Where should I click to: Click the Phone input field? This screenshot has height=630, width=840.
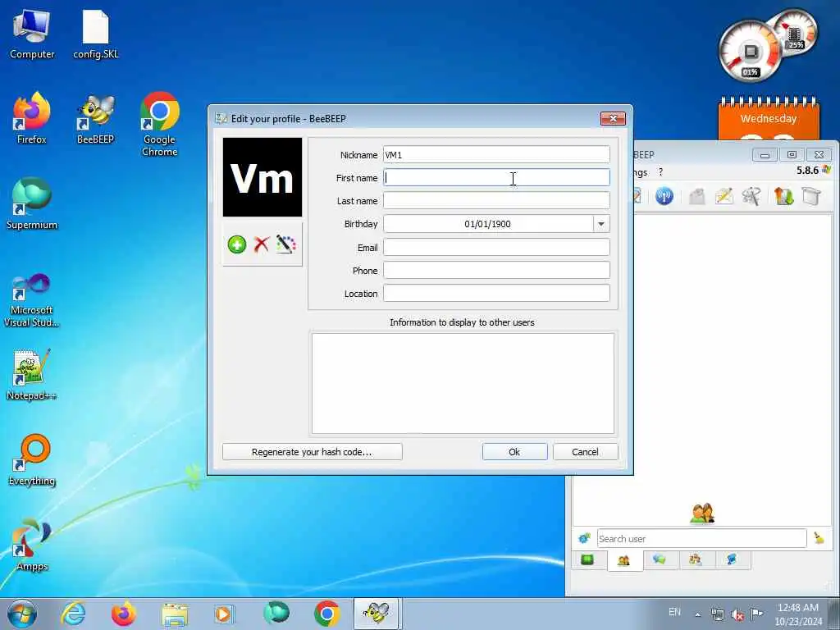click(x=496, y=270)
